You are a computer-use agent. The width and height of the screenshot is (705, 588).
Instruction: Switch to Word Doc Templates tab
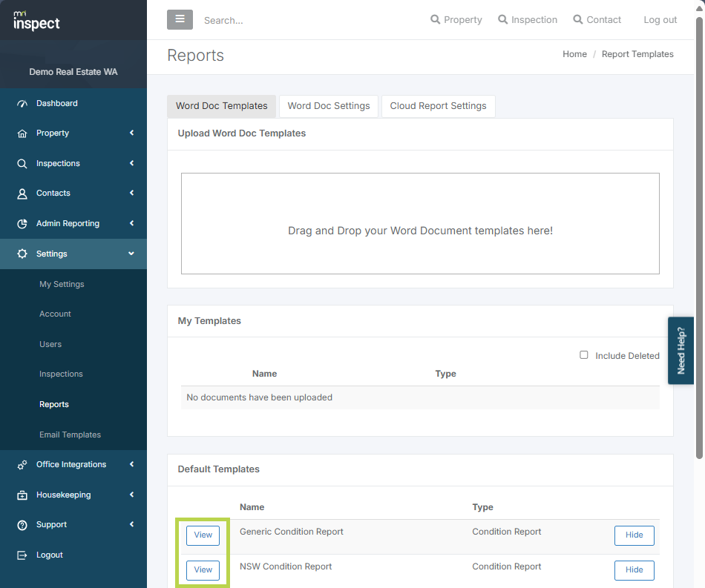click(221, 106)
